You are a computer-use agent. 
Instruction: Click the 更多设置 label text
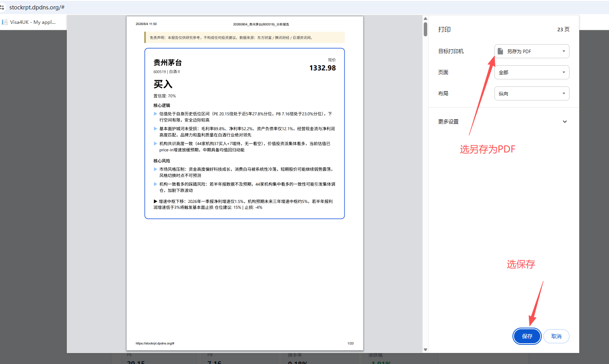pos(448,122)
